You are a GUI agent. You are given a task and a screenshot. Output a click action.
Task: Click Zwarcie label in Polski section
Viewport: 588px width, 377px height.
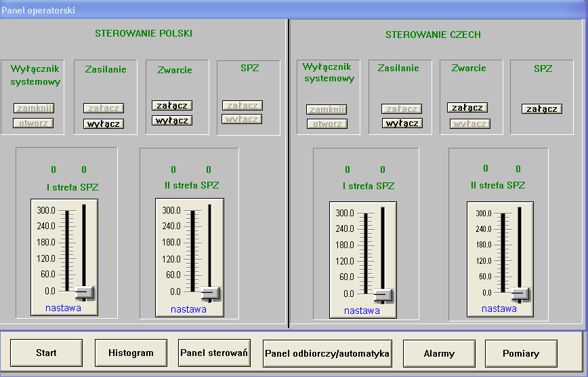coord(175,71)
